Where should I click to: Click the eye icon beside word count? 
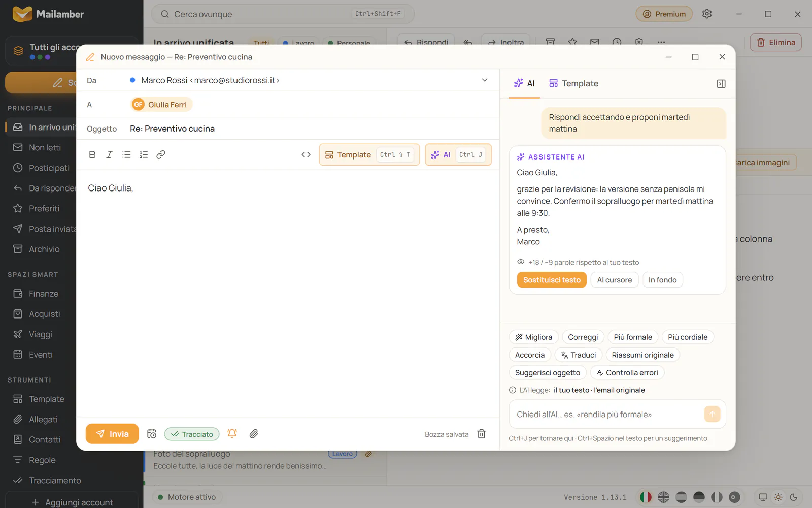[x=521, y=262]
